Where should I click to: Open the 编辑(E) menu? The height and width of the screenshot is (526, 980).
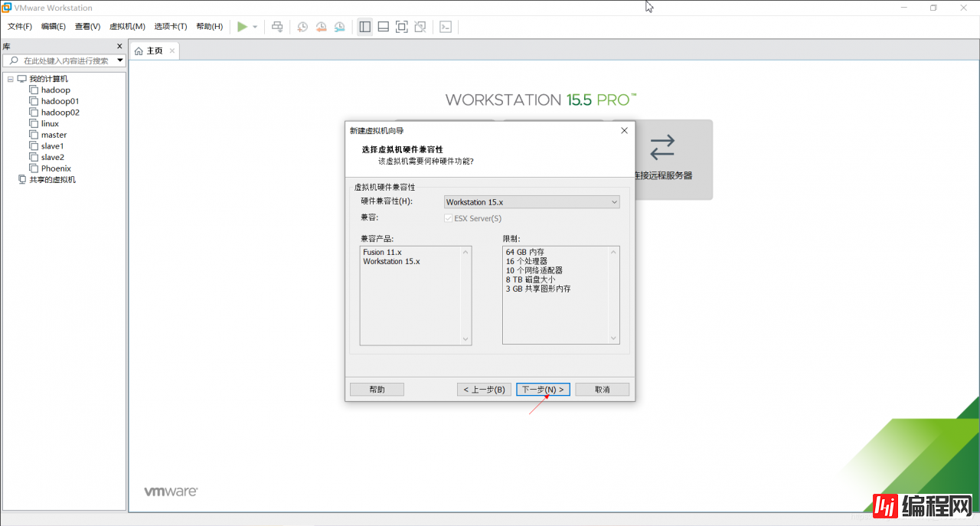pyautogui.click(x=54, y=27)
